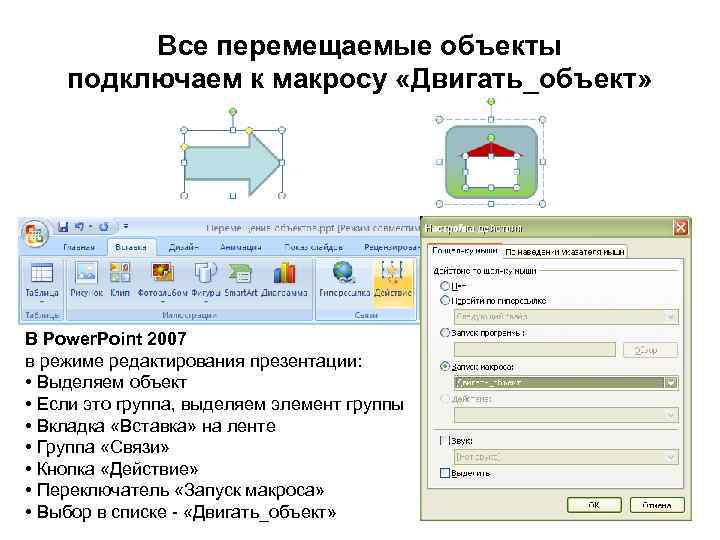Open the Дизайн ribbon tab

tap(183, 247)
